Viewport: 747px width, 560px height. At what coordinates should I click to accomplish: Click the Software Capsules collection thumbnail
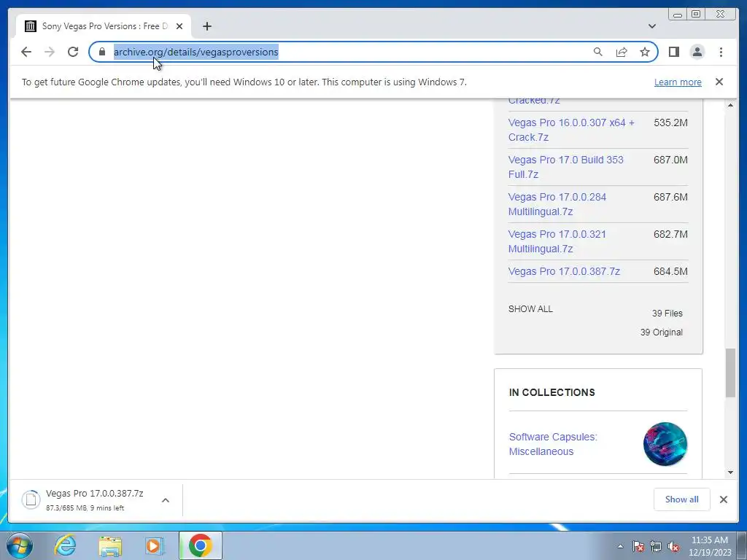[x=665, y=444]
